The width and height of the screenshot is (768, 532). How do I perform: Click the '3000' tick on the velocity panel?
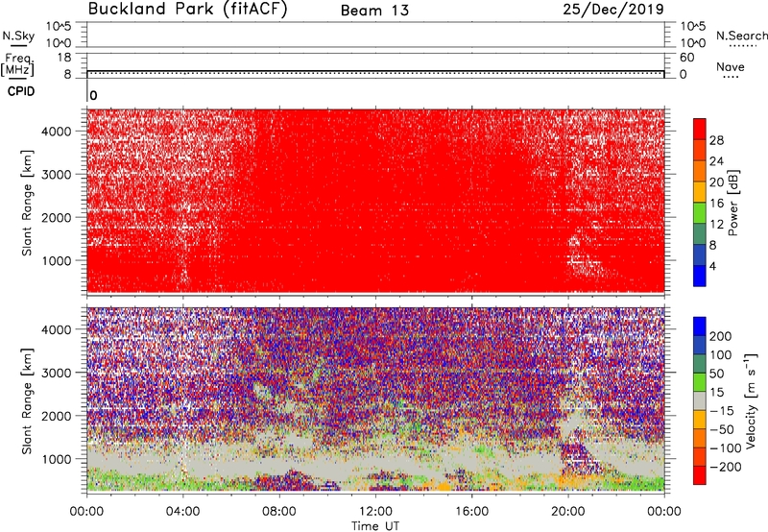[x=57, y=373]
